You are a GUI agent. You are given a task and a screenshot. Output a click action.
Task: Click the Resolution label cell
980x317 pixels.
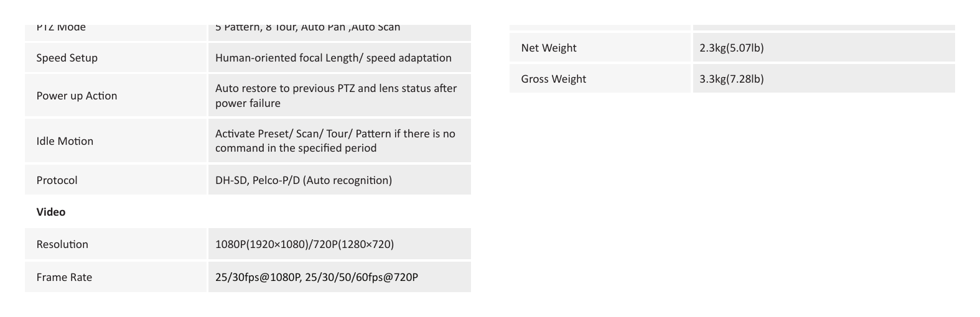[116, 244]
